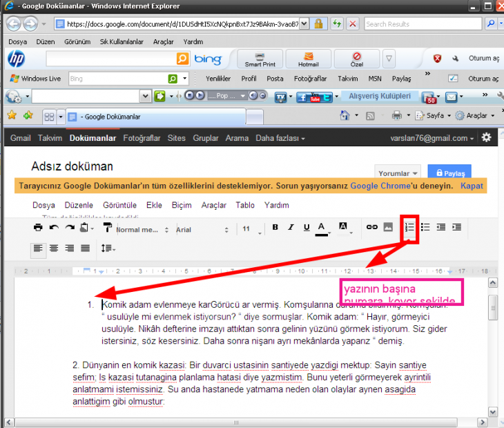Click the numbered list icon
This screenshot has height=428, width=504.
click(x=409, y=227)
